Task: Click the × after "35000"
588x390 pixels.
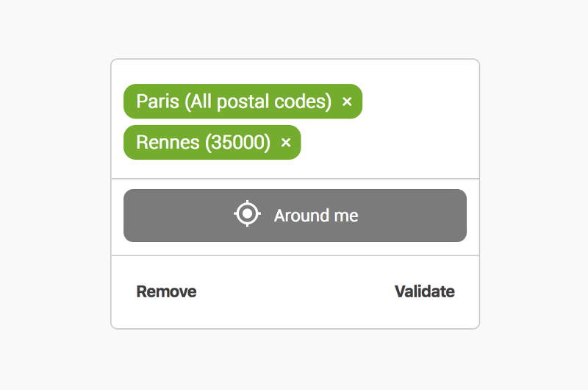Action: coord(286,143)
